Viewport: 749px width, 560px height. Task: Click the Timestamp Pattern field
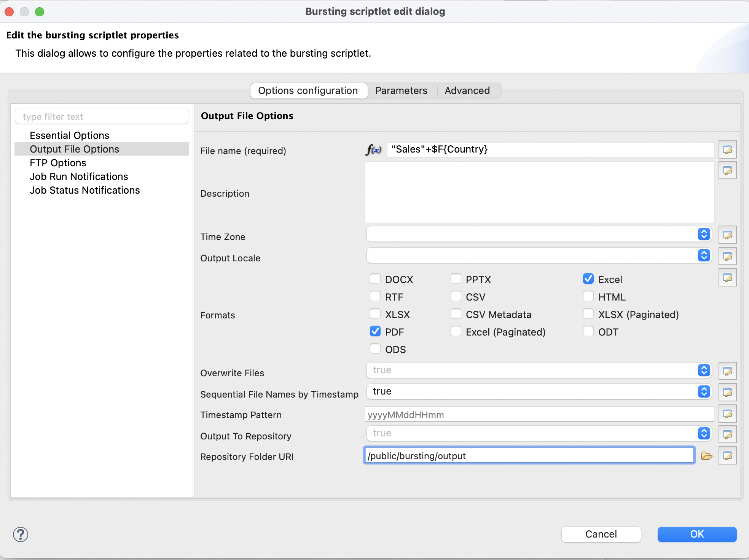pyautogui.click(x=539, y=414)
